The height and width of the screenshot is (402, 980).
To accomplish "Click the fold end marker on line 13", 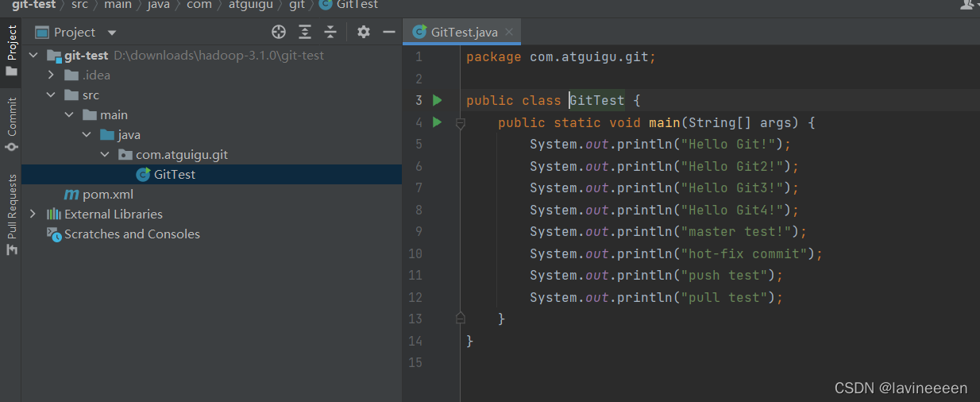I will click(460, 319).
